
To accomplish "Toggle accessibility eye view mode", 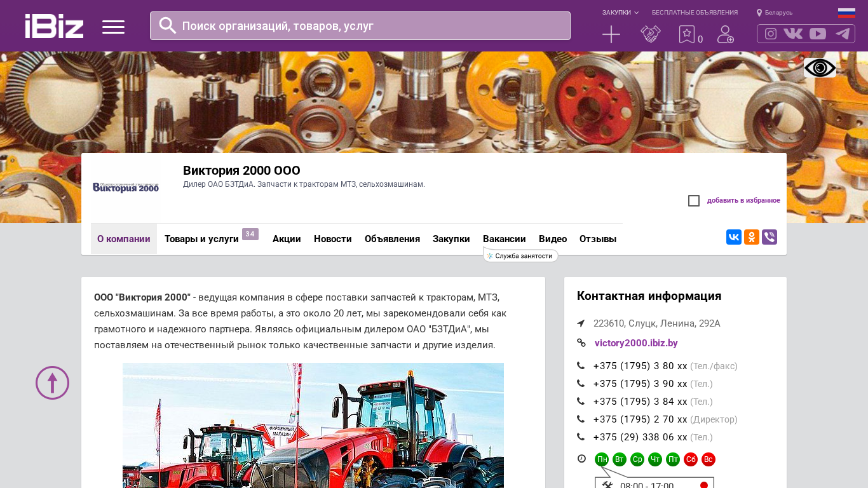I will coord(820,67).
